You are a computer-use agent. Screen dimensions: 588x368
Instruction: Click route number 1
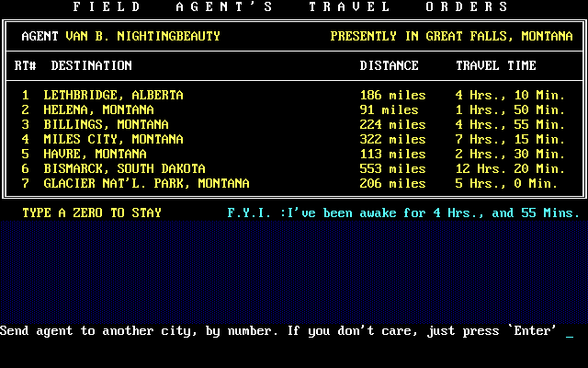(x=25, y=95)
